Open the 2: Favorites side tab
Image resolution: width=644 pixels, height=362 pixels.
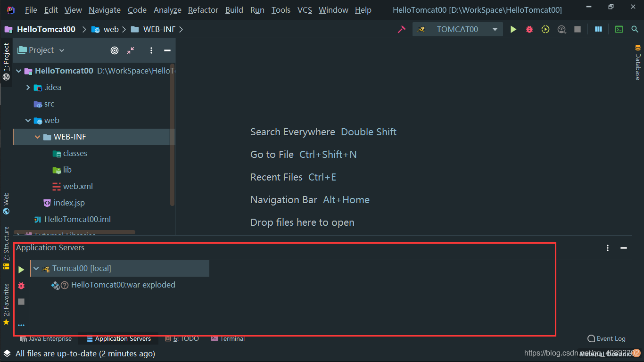(6, 304)
